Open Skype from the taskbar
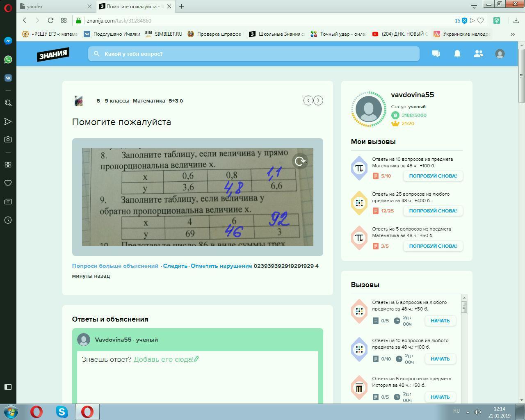The height and width of the screenshot is (420, 525). (62, 412)
